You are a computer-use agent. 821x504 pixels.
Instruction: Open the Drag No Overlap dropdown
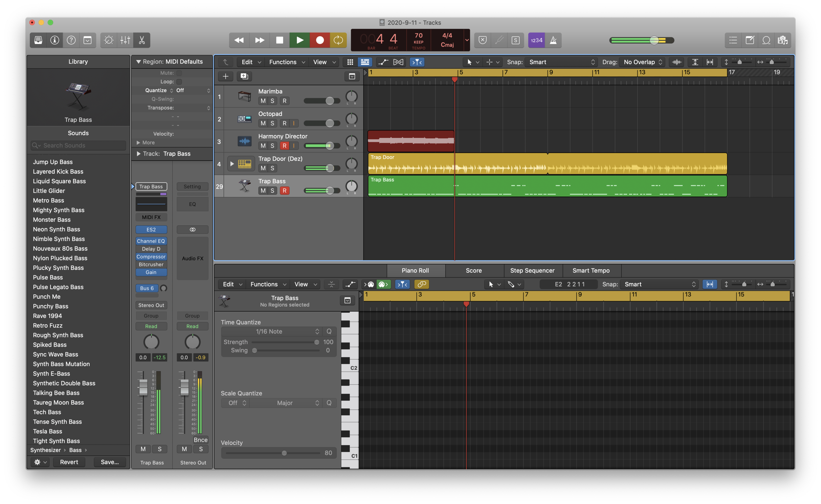642,62
